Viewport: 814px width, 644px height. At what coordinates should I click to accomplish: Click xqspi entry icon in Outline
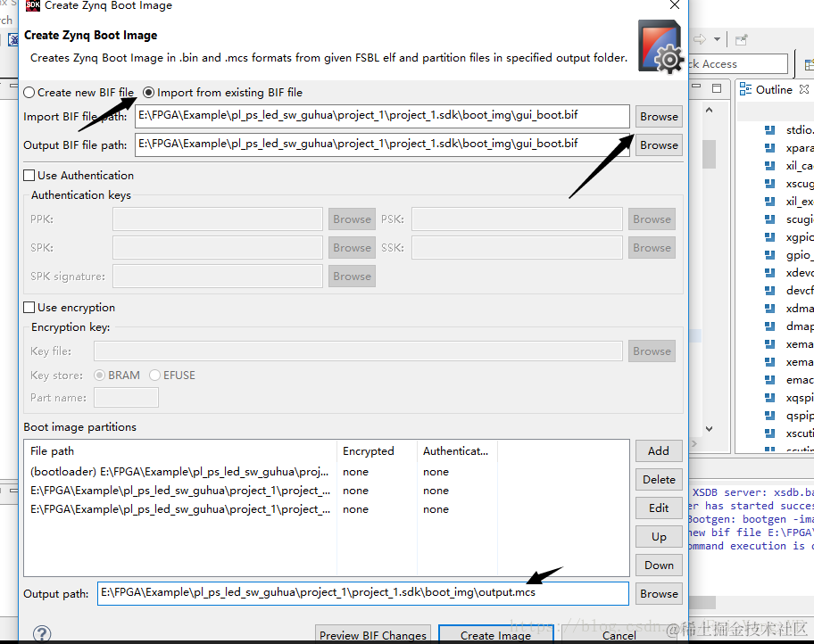click(x=770, y=398)
